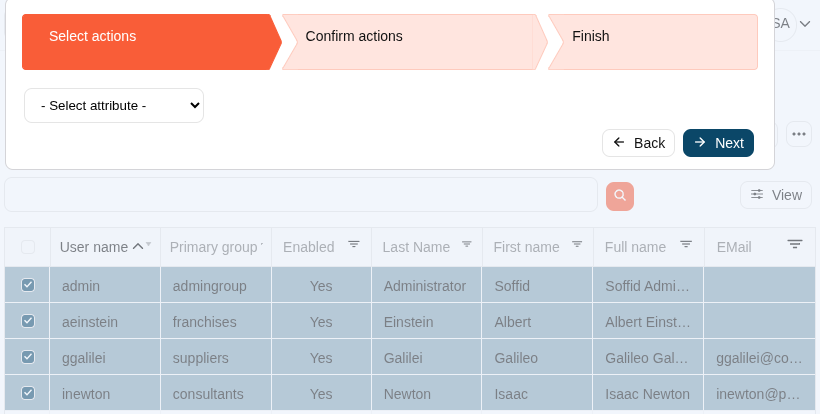820x414 pixels.
Task: Open filter icon on Full name column
Action: (686, 244)
